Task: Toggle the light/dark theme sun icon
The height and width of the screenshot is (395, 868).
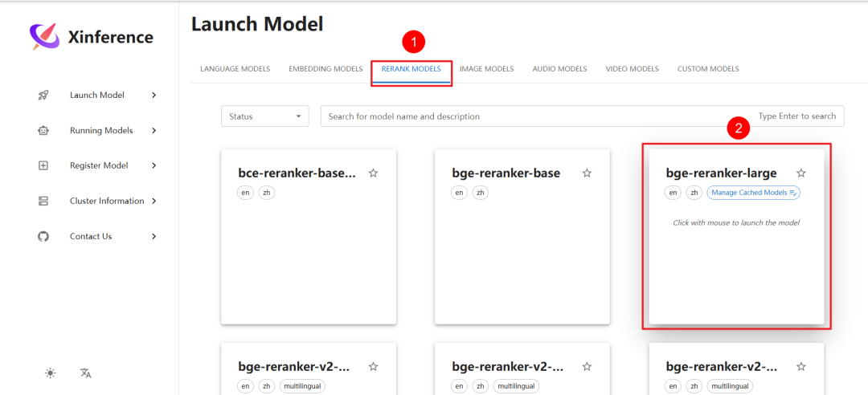Action: coord(51,373)
